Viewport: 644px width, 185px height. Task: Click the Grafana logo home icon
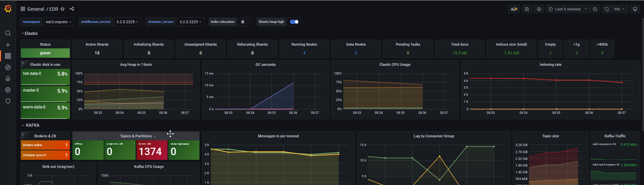pos(8,9)
